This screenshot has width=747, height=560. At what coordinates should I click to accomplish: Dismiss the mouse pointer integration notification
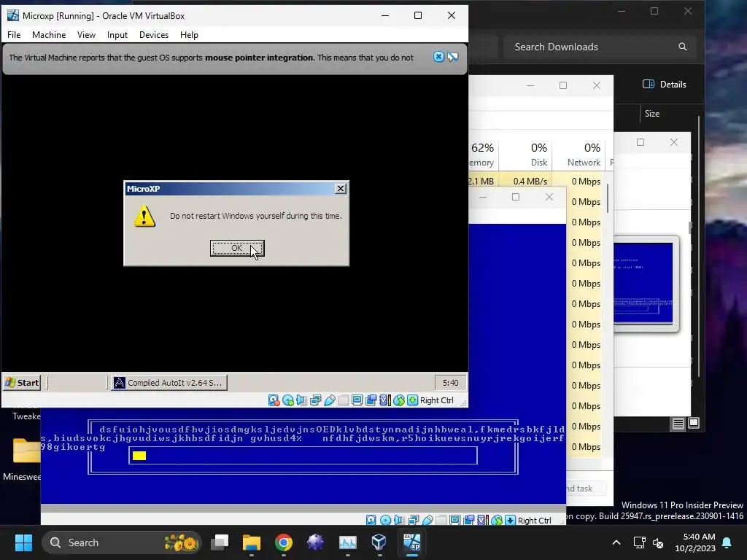click(438, 57)
